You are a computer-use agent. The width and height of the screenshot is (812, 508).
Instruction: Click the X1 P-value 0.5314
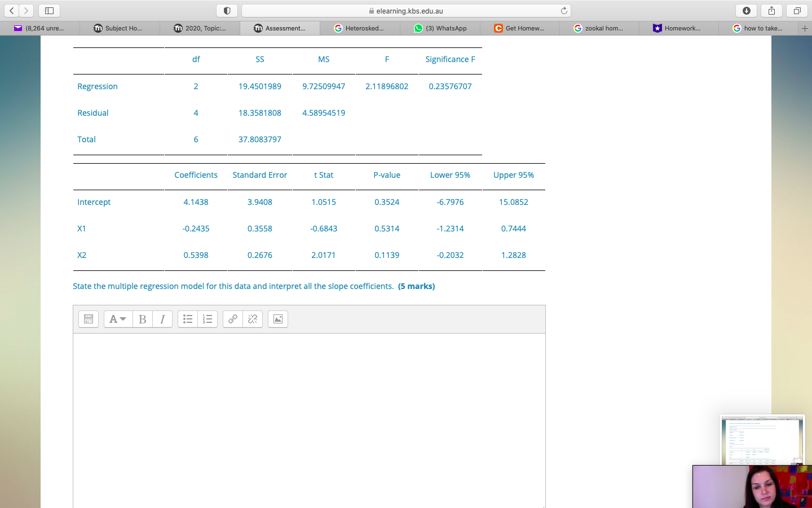[387, 229]
